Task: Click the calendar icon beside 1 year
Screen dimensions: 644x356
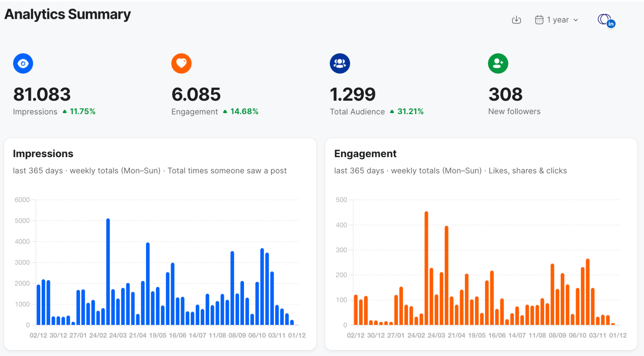Action: point(539,20)
